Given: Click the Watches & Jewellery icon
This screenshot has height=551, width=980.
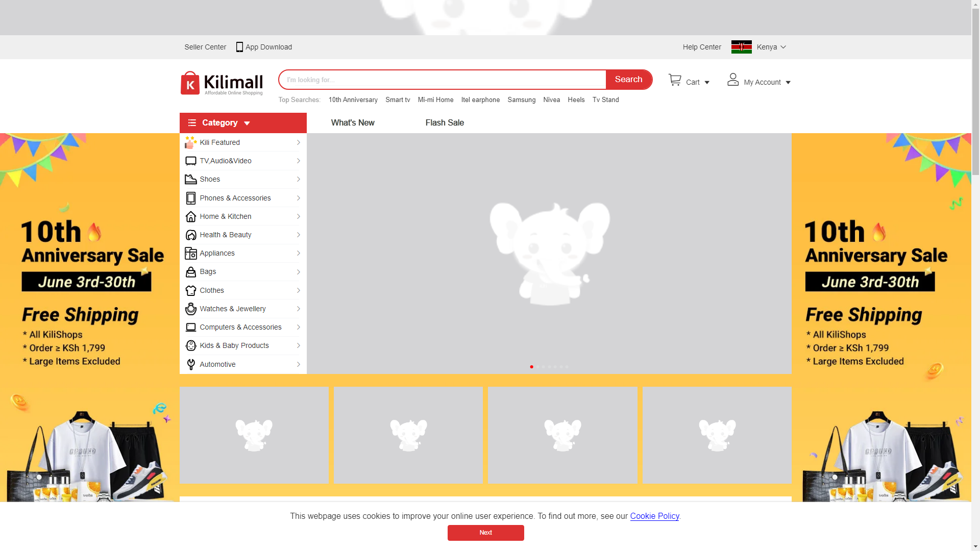Looking at the screenshot, I should (x=191, y=309).
